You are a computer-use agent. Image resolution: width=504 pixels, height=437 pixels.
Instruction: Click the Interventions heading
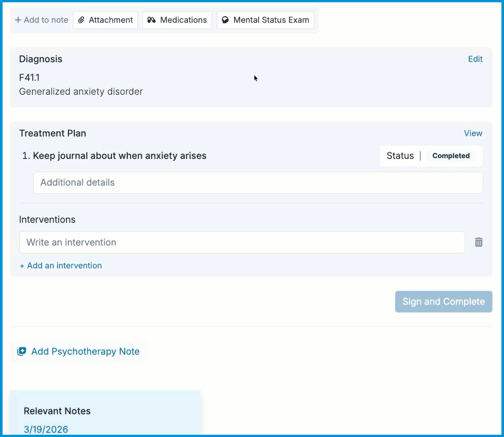[47, 220]
